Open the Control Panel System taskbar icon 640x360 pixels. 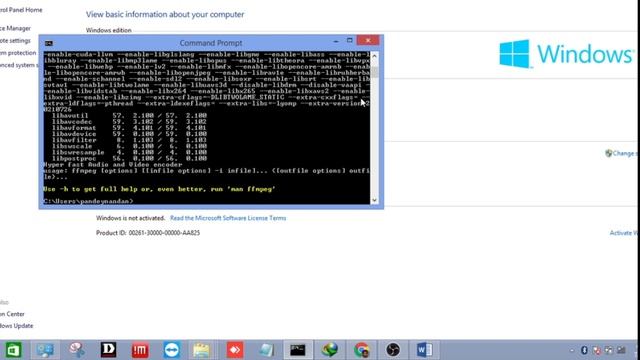[45, 350]
